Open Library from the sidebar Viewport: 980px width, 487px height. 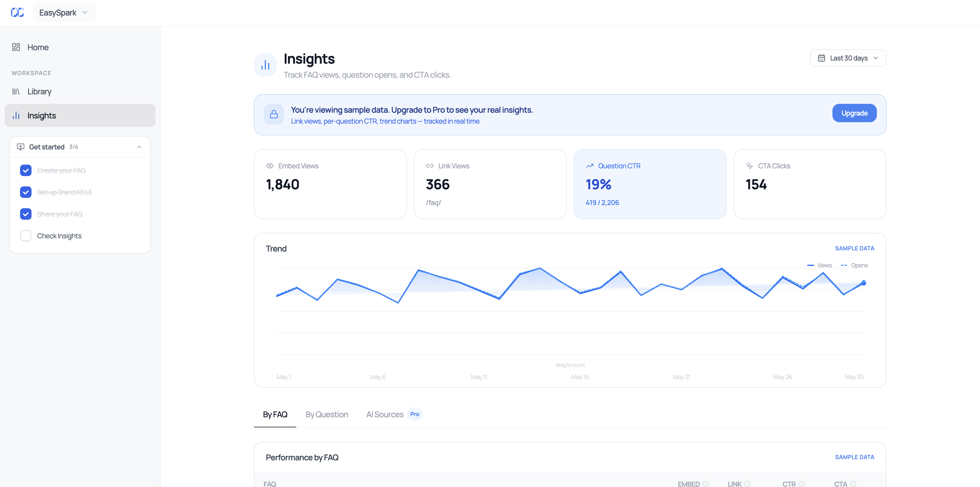80,91
